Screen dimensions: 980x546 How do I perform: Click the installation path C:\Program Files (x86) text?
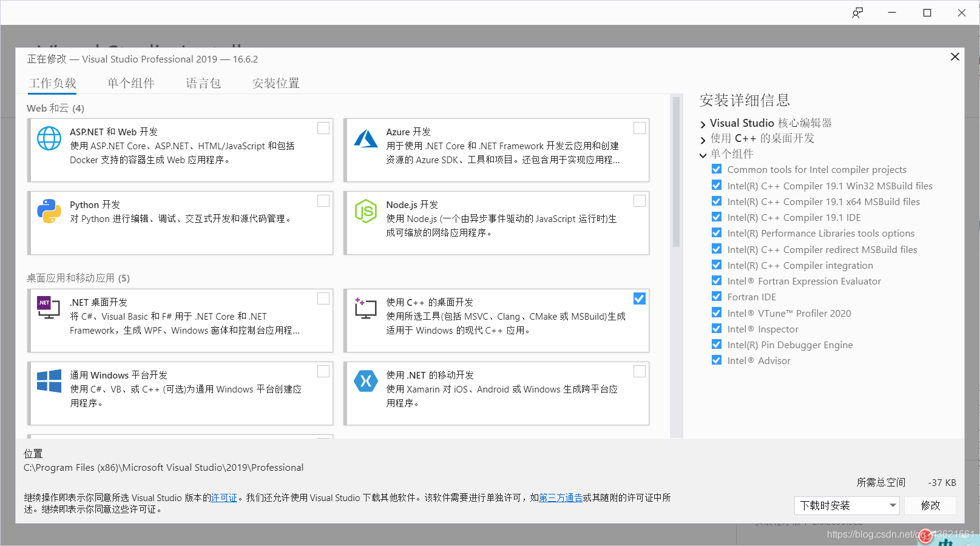(x=163, y=468)
